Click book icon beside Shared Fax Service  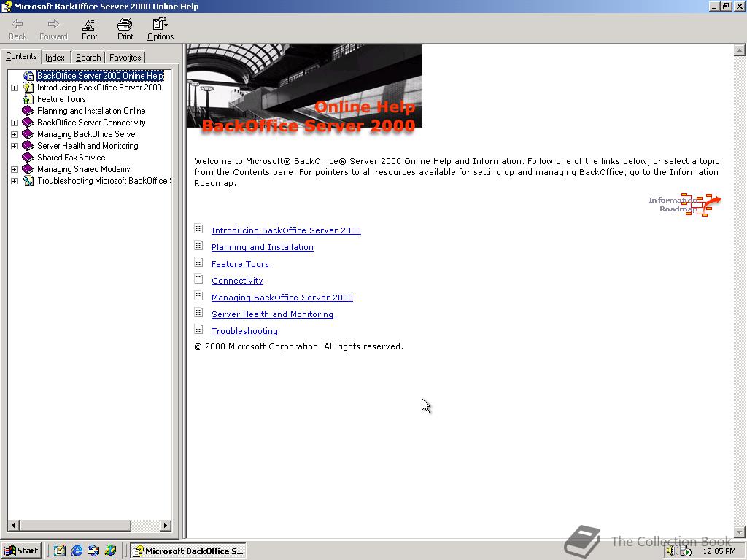click(x=28, y=157)
